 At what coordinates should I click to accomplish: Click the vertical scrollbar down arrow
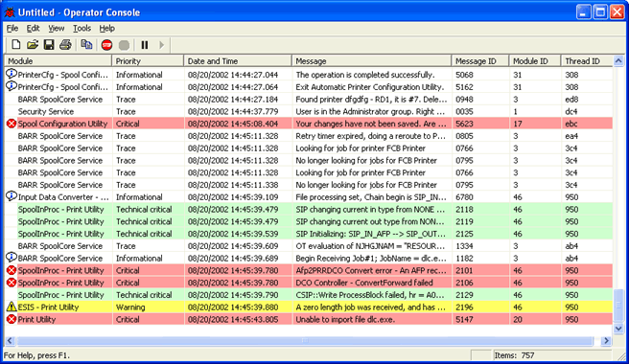tap(618, 329)
